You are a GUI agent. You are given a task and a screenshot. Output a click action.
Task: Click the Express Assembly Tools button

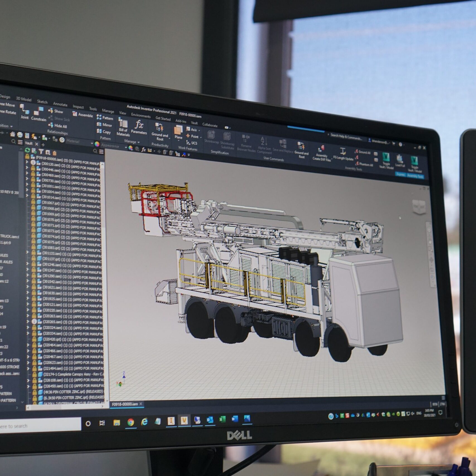click(x=410, y=175)
